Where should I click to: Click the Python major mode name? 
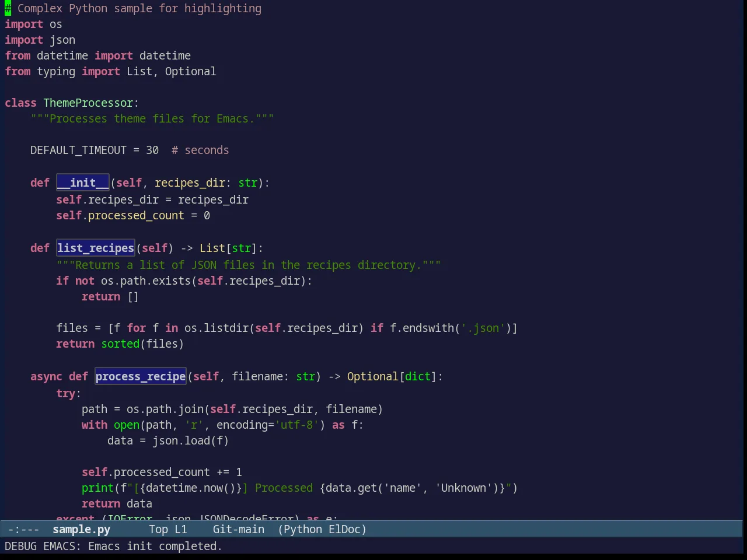[302, 529]
